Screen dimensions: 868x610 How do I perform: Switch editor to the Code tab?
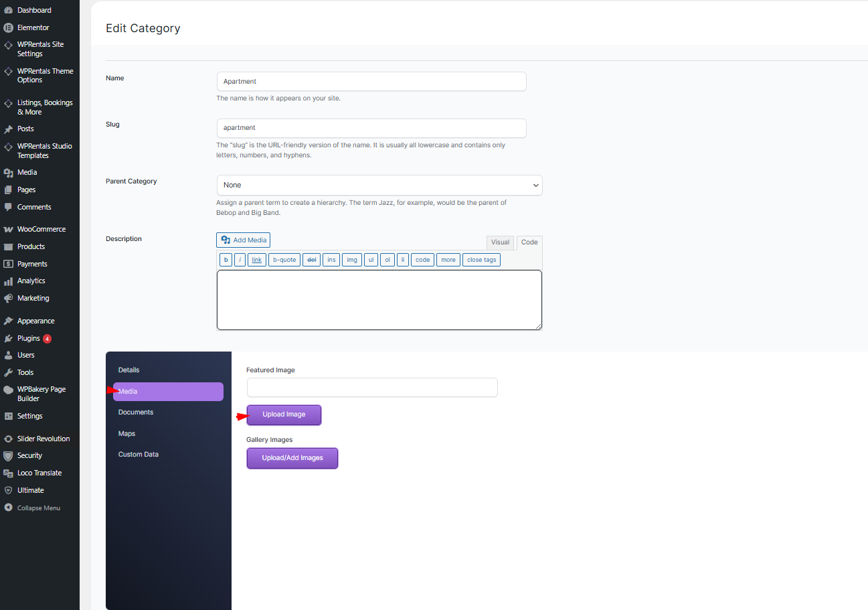(x=529, y=242)
